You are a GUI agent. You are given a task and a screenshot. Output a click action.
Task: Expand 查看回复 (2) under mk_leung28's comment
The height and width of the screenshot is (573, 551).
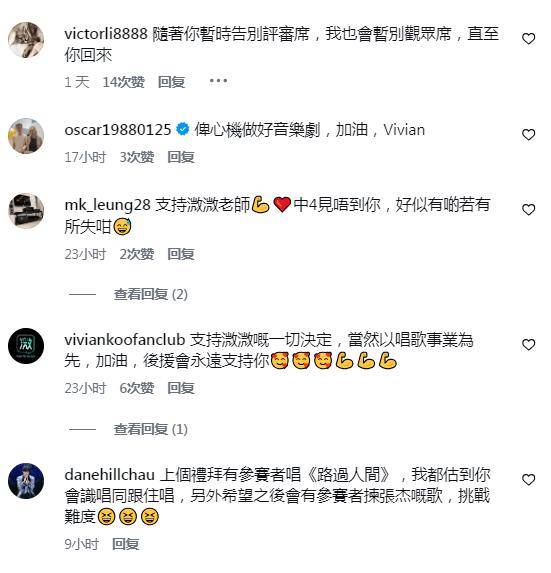(151, 294)
